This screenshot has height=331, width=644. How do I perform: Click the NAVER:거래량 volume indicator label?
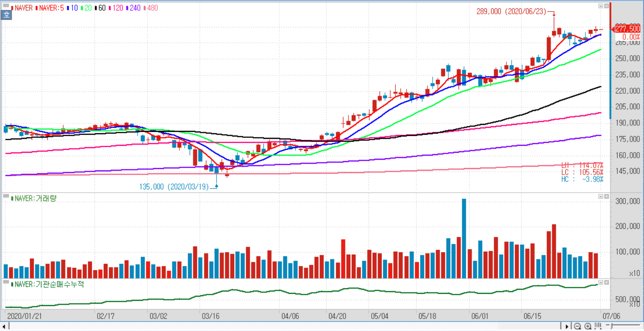pos(36,198)
